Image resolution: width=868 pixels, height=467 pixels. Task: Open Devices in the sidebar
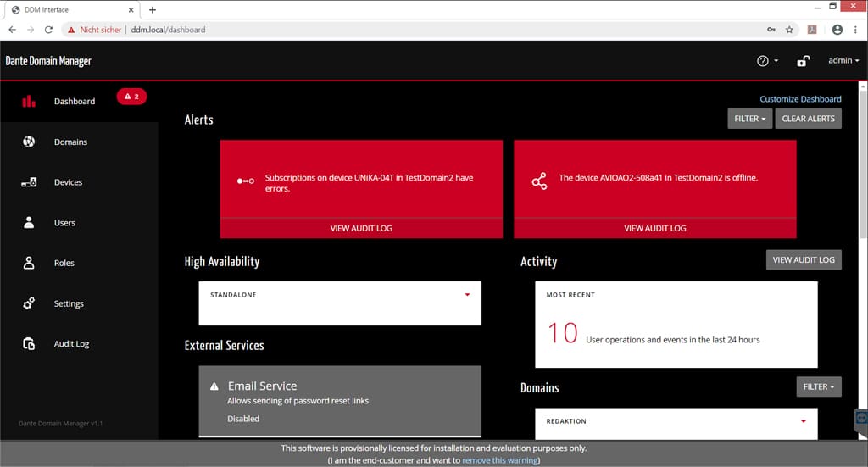[x=79, y=182]
